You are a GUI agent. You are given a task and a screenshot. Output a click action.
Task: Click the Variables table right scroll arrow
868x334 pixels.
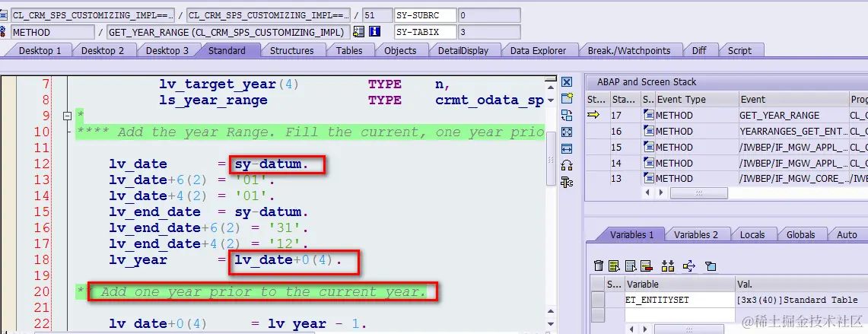(644, 329)
